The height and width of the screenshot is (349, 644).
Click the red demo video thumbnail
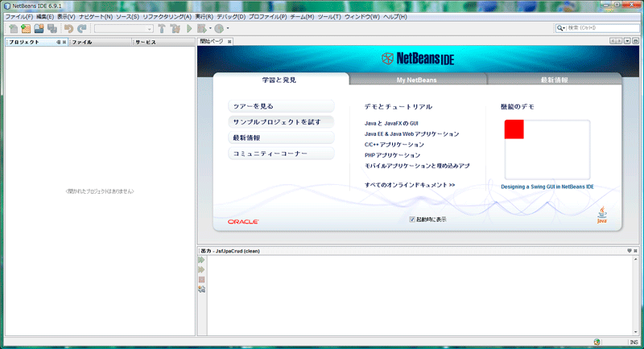pyautogui.click(x=514, y=129)
